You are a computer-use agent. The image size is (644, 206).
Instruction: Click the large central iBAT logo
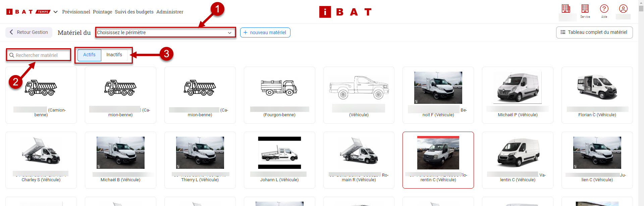(345, 12)
